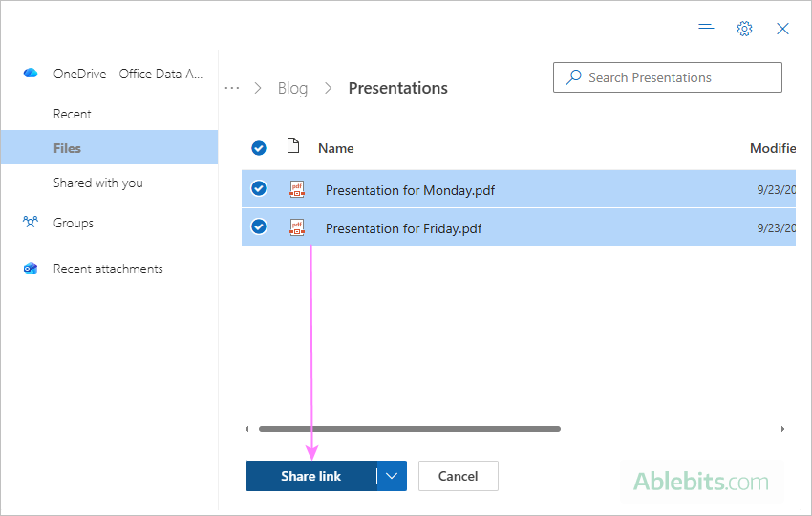
Task: Open OneDrive - Office Data account
Action: 128,74
